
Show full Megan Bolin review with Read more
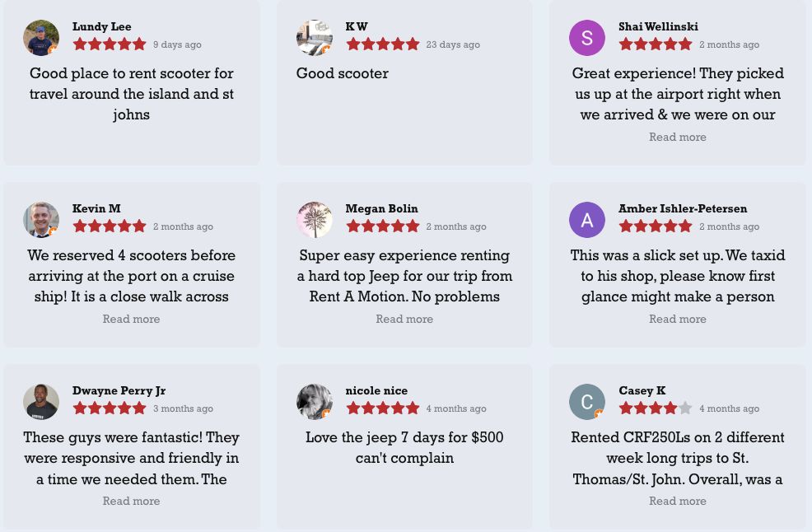(404, 319)
